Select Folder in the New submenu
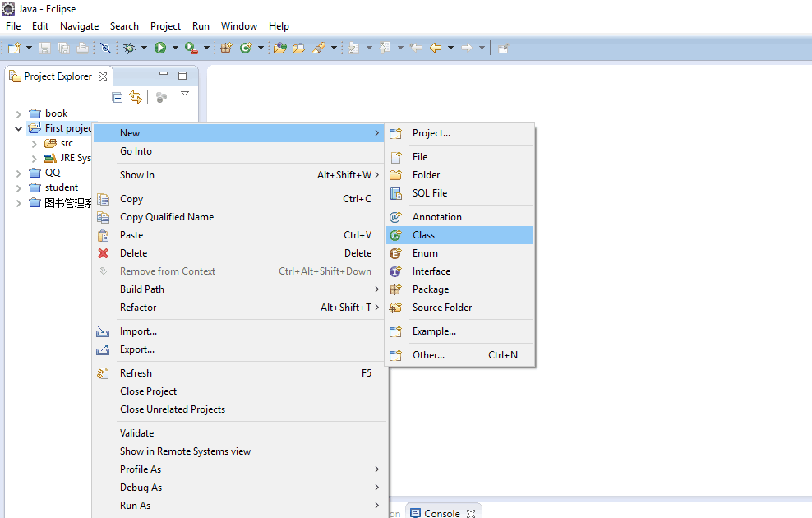 [459, 175]
